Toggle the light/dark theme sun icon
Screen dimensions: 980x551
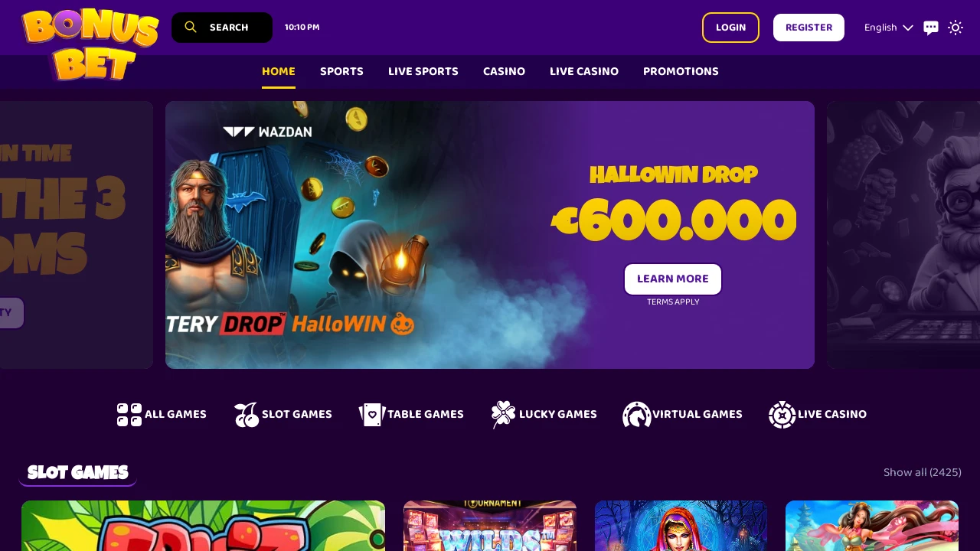955,28
